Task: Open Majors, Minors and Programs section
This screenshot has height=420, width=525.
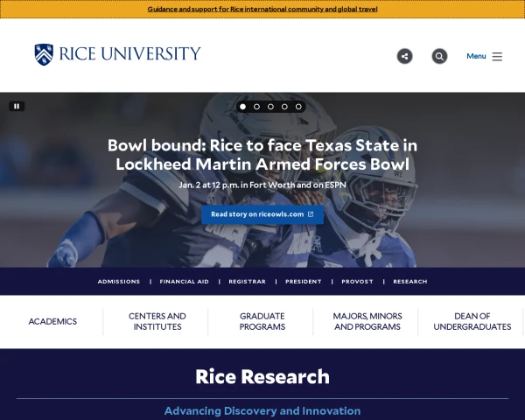Action: pyautogui.click(x=367, y=321)
